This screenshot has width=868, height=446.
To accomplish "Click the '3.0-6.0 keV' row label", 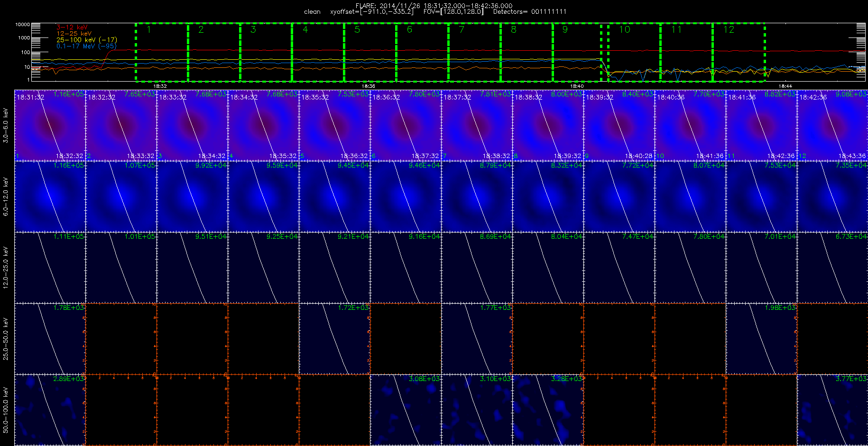I will 6,125.
